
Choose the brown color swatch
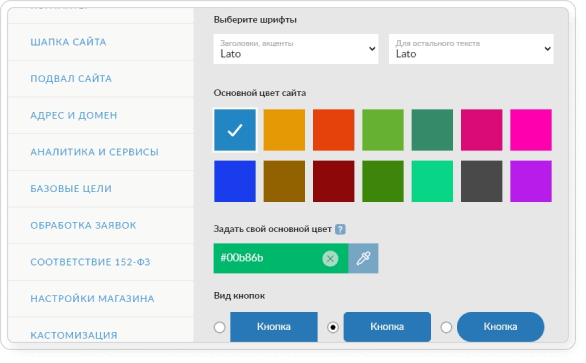click(284, 181)
